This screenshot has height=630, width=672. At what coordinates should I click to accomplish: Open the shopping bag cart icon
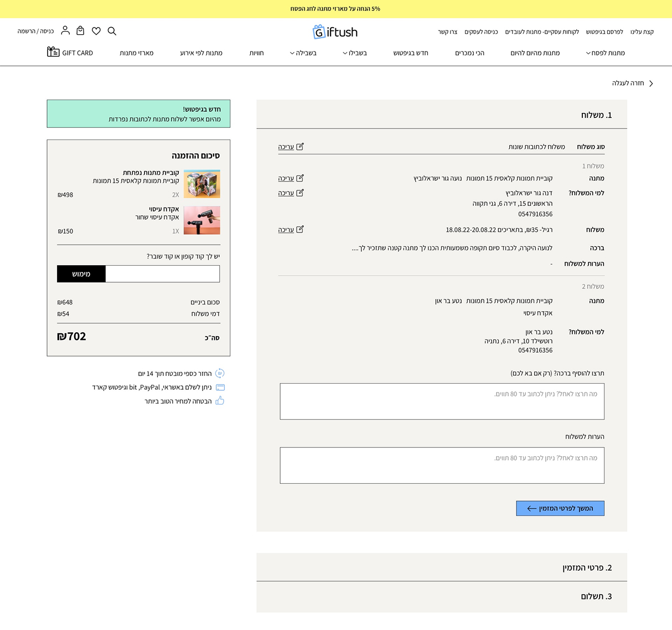(80, 31)
